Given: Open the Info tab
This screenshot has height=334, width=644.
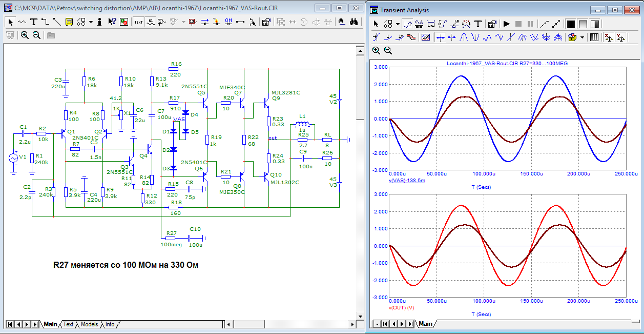Looking at the screenshot, I should coord(110,324).
